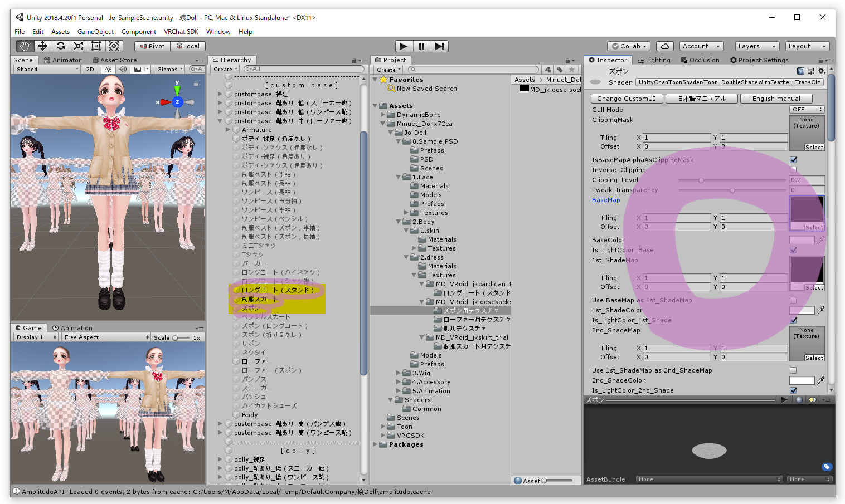Expand the Armature tree item
The image size is (845, 504).
click(228, 130)
